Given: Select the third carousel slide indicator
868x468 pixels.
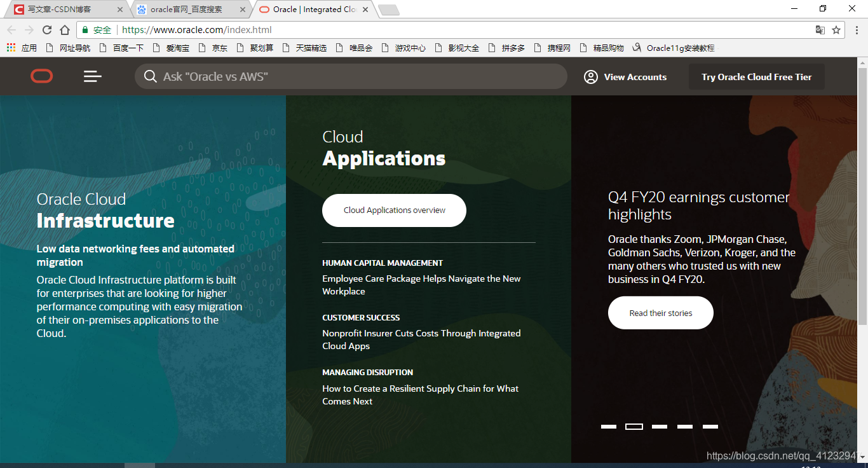Looking at the screenshot, I should [x=660, y=427].
